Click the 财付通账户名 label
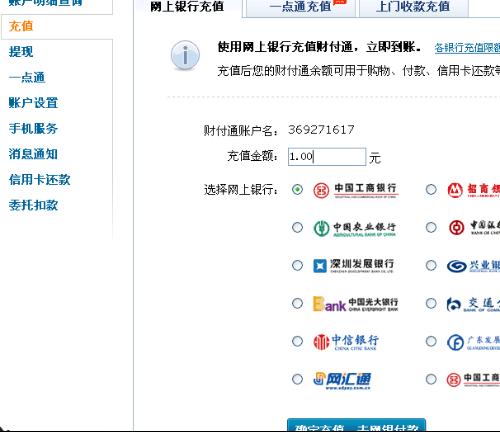500x432 pixels. tap(241, 130)
